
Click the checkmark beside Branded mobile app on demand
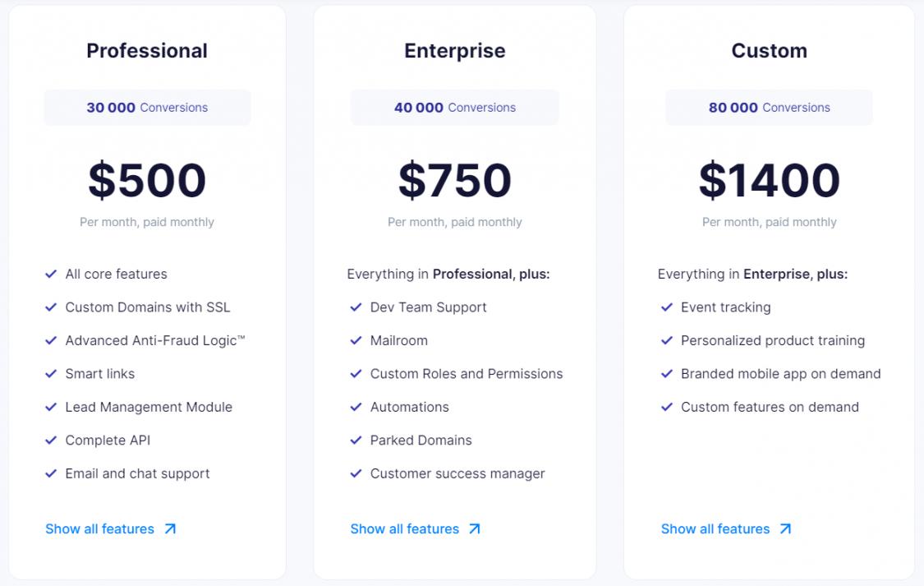click(667, 374)
